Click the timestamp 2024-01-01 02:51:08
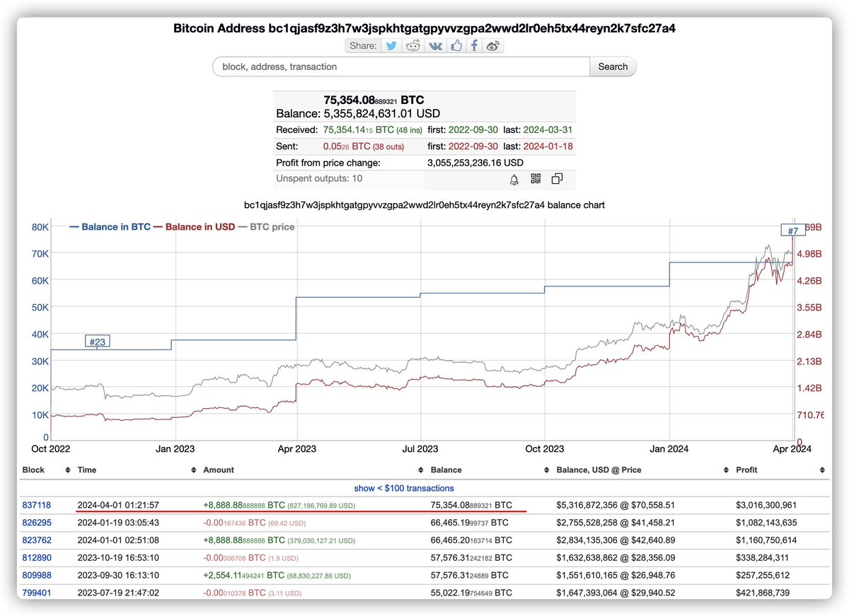Image resolution: width=849 pixels, height=616 pixels. coord(118,541)
